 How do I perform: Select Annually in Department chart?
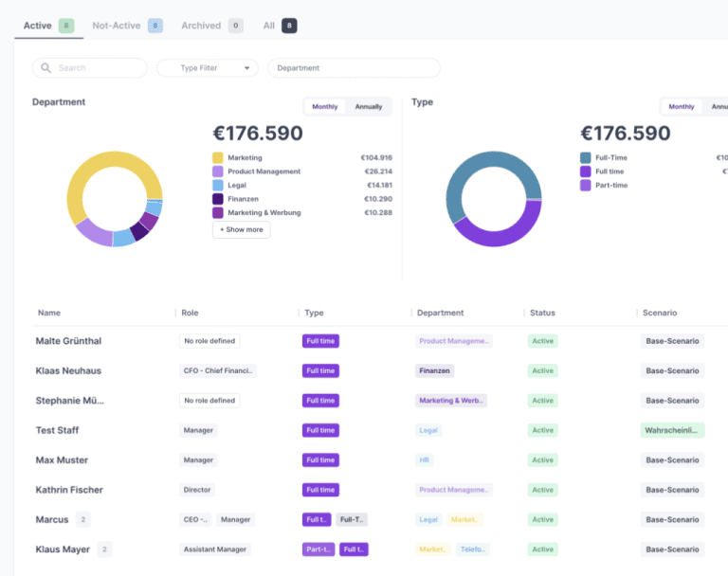pyautogui.click(x=369, y=106)
